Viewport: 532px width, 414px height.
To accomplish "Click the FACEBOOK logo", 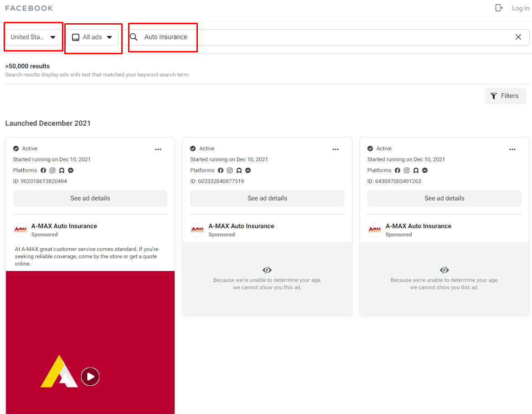I will pyautogui.click(x=29, y=8).
